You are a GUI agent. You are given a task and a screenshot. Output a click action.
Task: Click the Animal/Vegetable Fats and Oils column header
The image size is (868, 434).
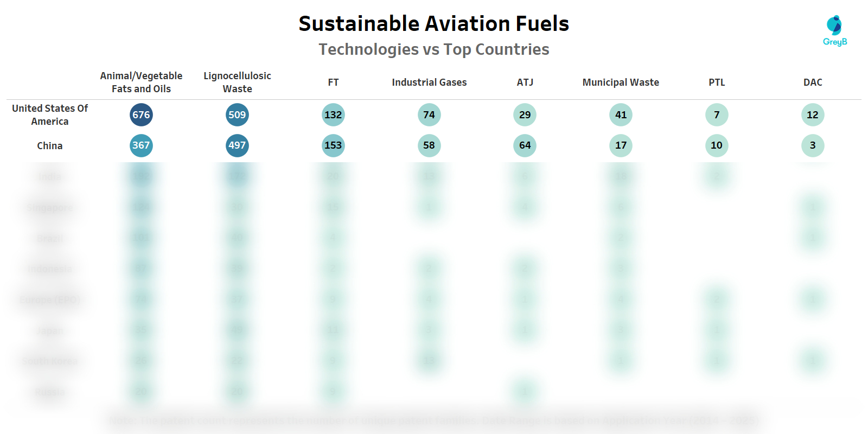click(x=141, y=82)
